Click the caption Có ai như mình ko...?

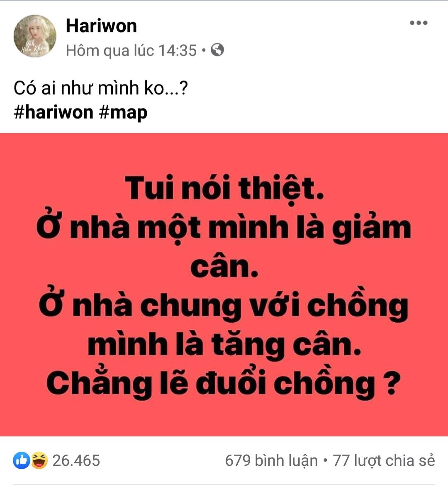click(101, 88)
